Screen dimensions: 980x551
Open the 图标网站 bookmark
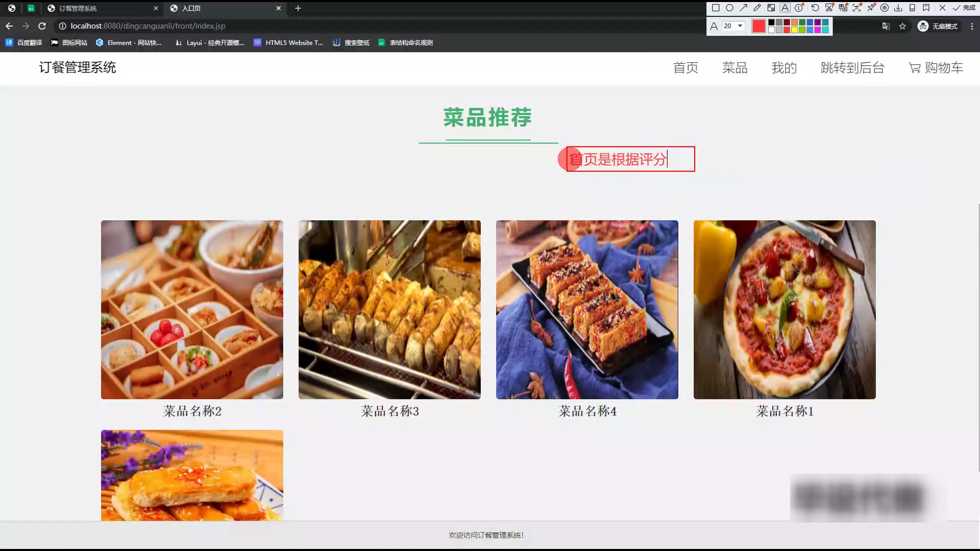[x=69, y=43]
